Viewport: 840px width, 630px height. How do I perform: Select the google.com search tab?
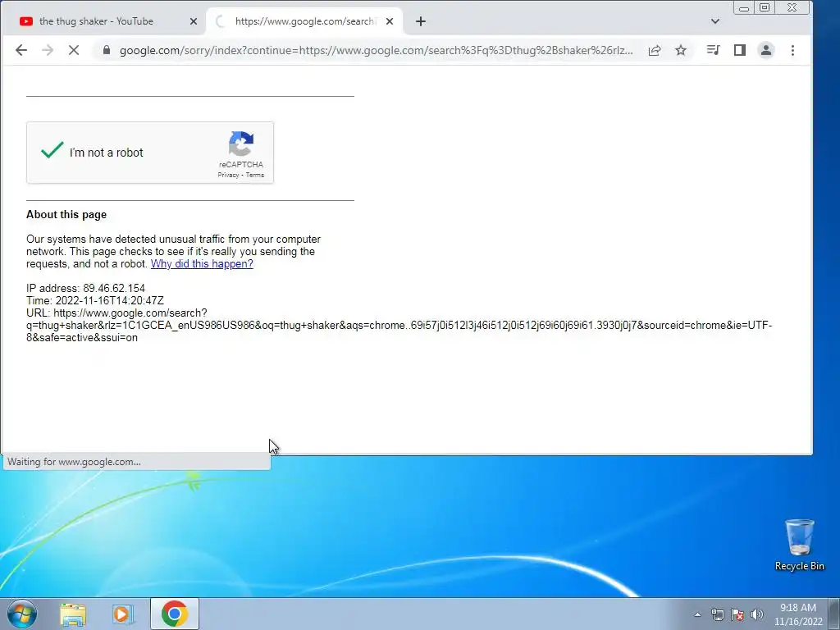tap(305, 21)
